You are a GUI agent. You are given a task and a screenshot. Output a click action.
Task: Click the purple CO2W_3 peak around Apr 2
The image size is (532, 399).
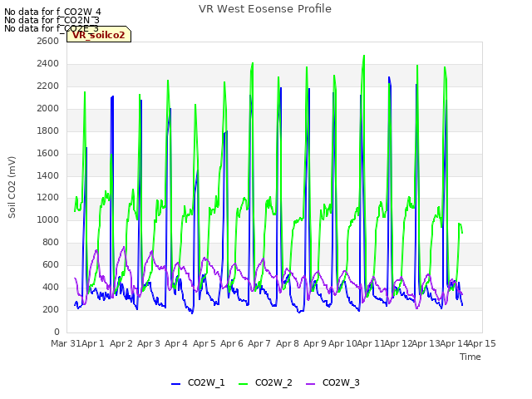[124, 247]
